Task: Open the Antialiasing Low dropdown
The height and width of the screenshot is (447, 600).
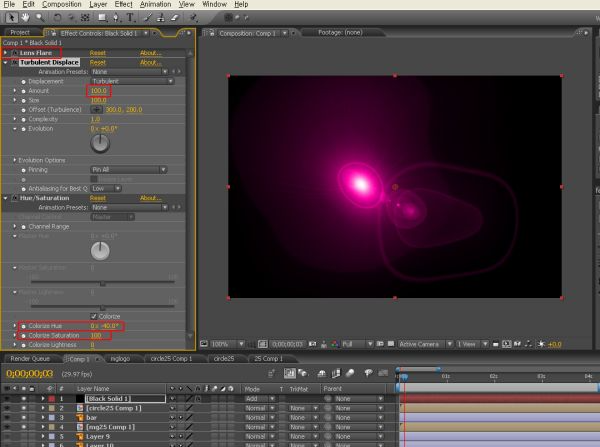Action: (x=106, y=188)
